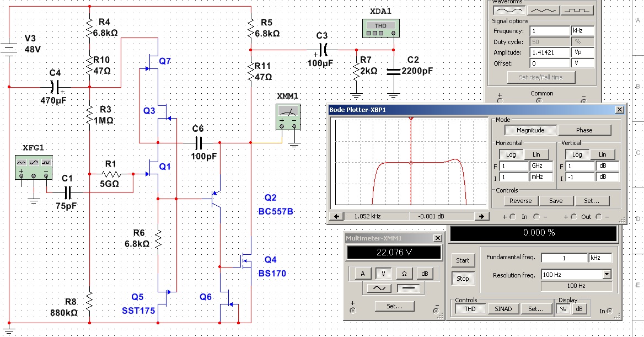The width and height of the screenshot is (644, 337).
Task: Click the XDA1 distortion analyzer instrument
Action: (379, 29)
